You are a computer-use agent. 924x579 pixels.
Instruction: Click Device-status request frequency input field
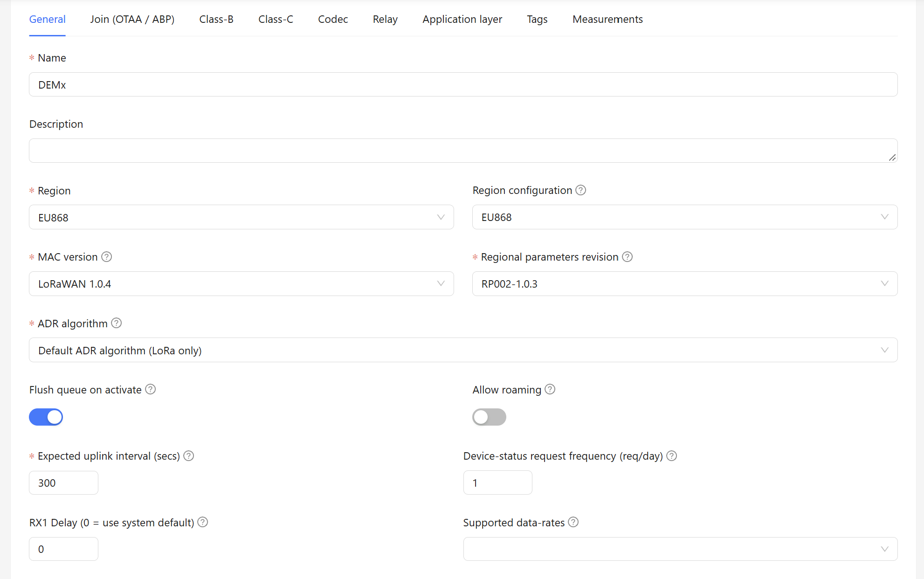click(498, 483)
